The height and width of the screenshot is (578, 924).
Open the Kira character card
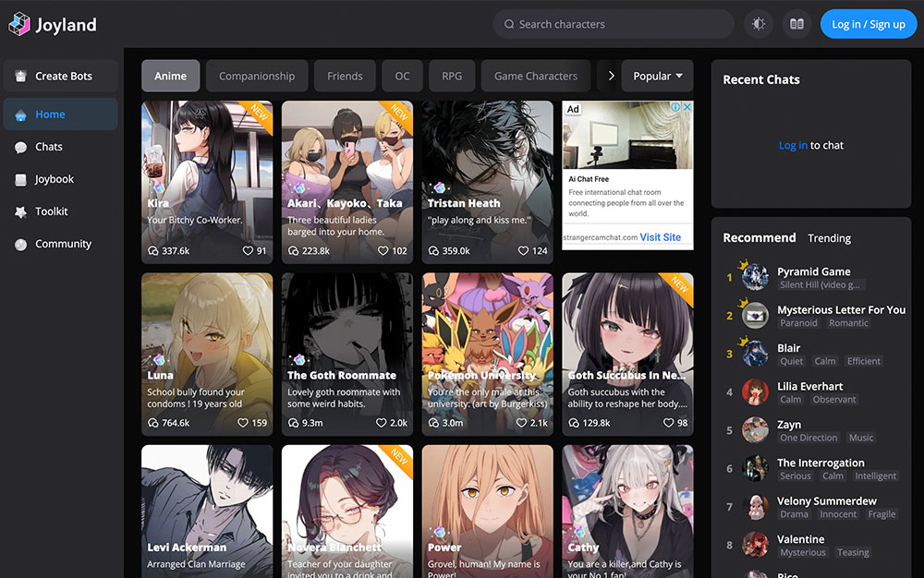[207, 182]
